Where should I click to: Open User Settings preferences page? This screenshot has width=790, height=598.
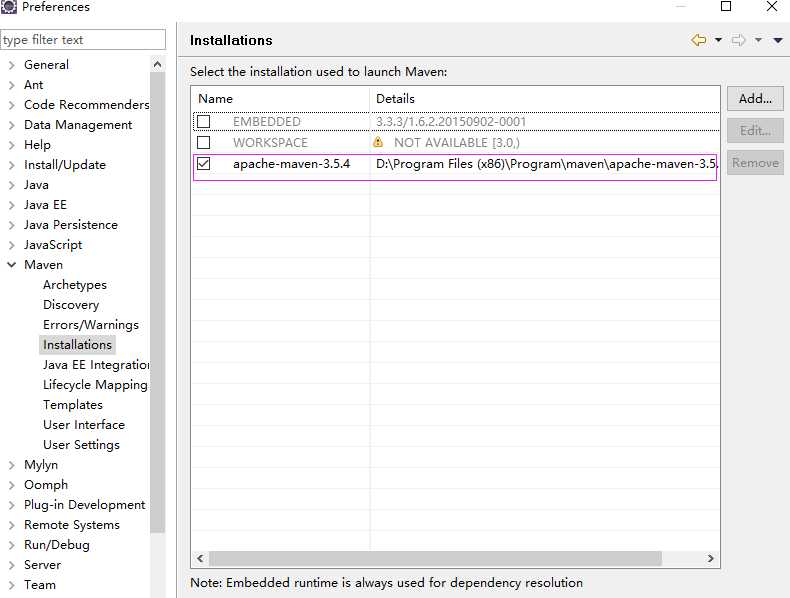(81, 445)
